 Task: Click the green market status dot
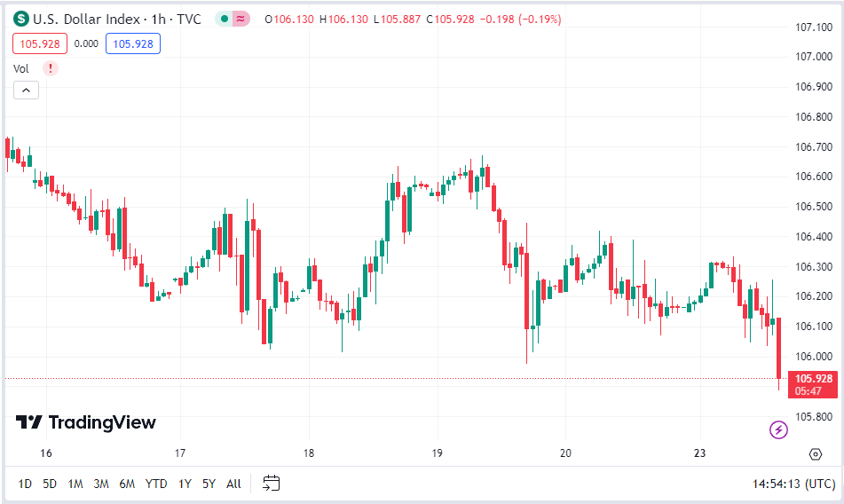(225, 20)
